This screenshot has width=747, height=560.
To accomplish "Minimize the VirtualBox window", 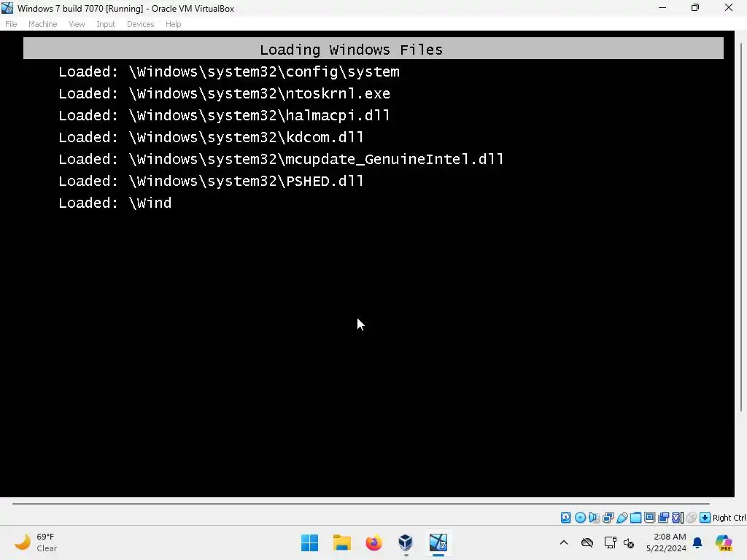I will click(662, 7).
